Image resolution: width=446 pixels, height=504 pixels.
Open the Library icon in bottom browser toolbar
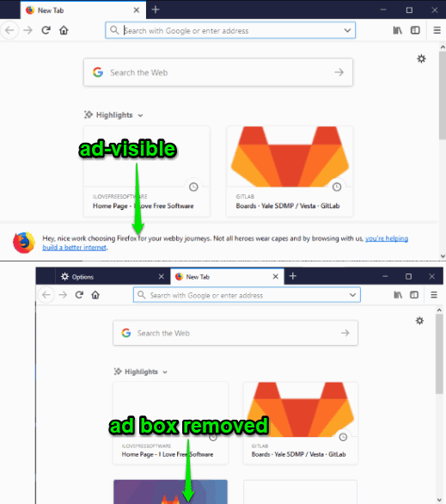click(398, 295)
